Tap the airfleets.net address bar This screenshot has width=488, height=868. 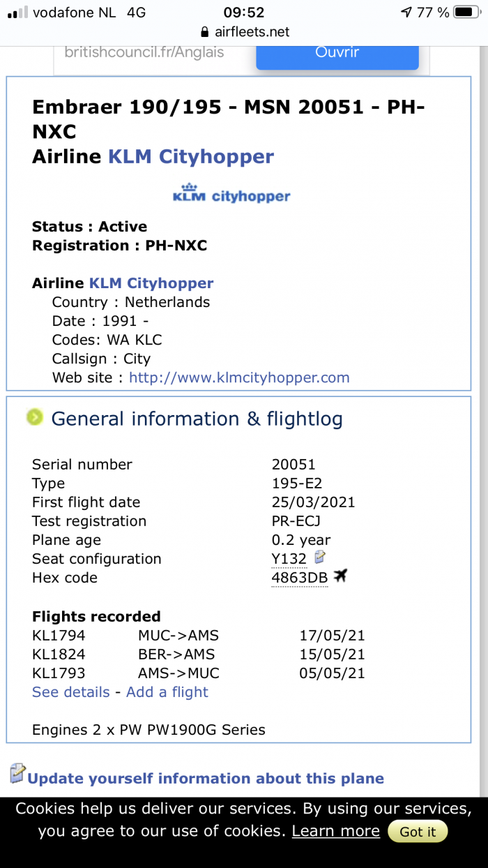click(x=244, y=32)
